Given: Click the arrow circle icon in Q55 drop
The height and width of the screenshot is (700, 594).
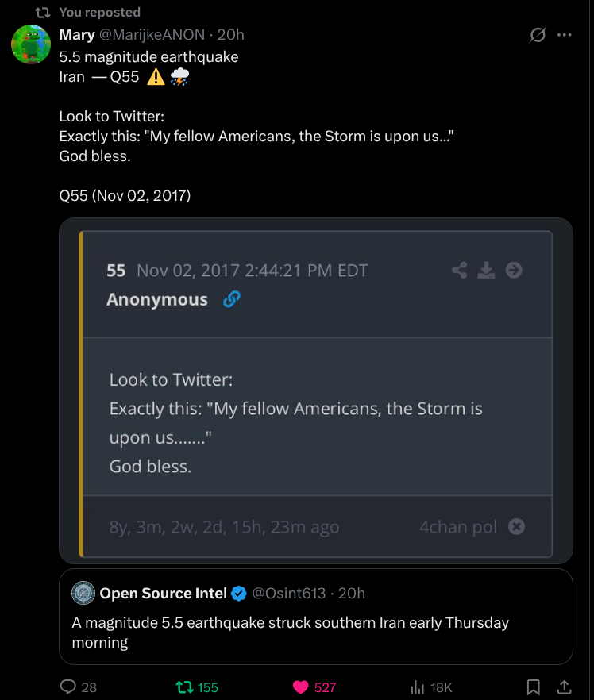Looking at the screenshot, I should (514, 271).
